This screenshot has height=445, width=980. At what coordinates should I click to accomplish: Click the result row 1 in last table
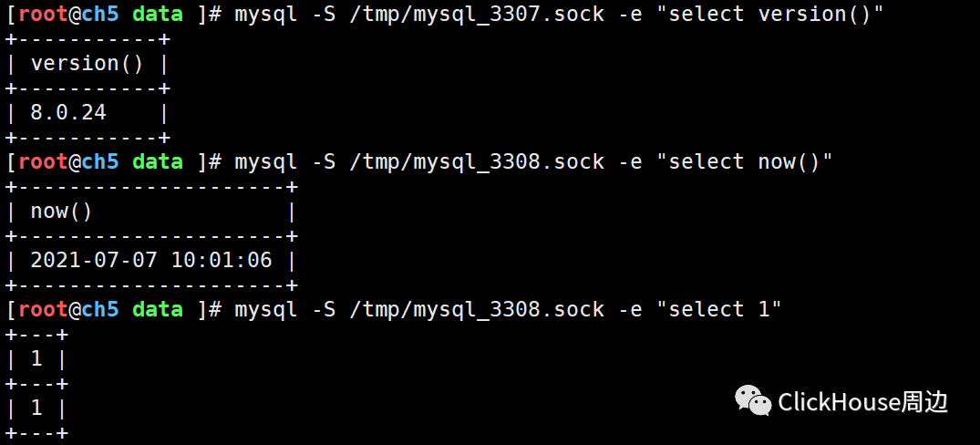(x=36, y=408)
